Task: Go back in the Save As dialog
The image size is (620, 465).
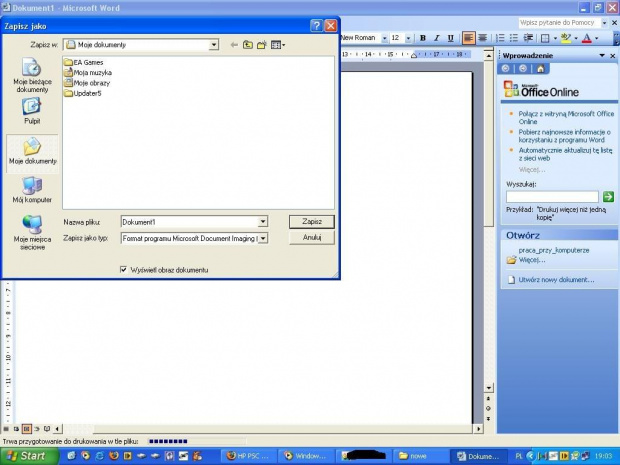Action: (234, 45)
